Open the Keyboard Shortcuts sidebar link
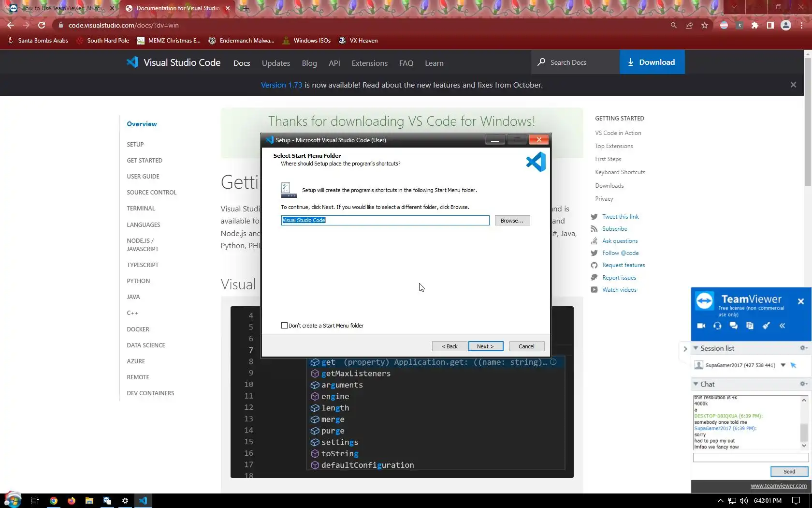 [620, 172]
